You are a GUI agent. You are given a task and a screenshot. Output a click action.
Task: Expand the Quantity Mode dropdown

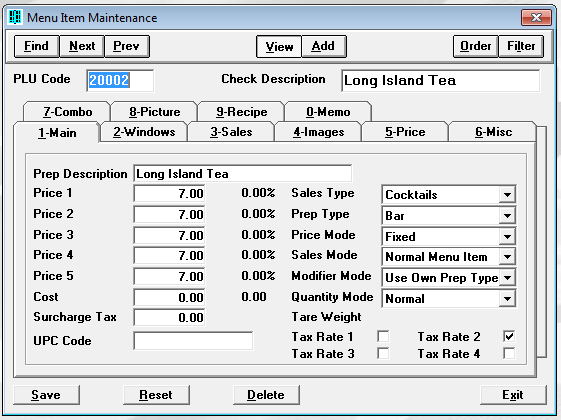pyautogui.click(x=507, y=299)
